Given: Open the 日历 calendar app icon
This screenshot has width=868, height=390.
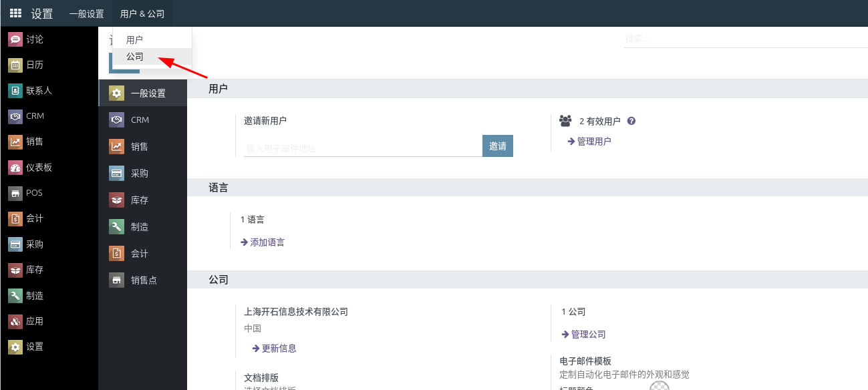Looking at the screenshot, I should 15,65.
